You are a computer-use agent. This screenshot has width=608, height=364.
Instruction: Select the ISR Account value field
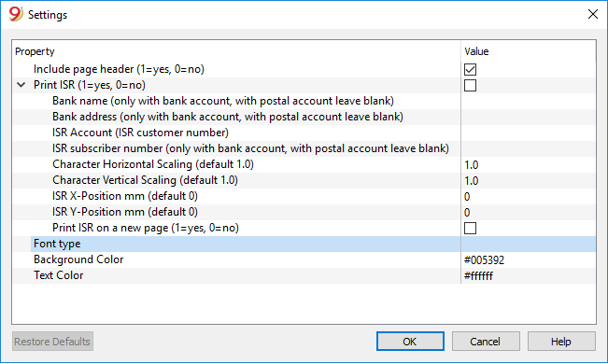pyautogui.click(x=528, y=133)
